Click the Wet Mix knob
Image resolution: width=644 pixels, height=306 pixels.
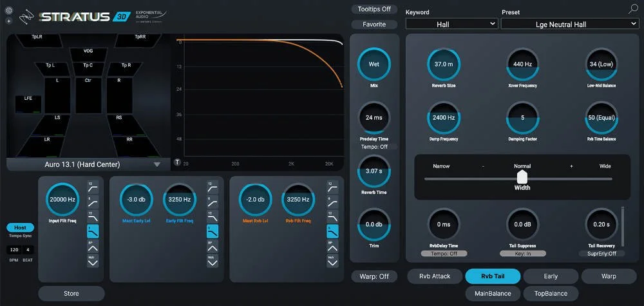(374, 64)
